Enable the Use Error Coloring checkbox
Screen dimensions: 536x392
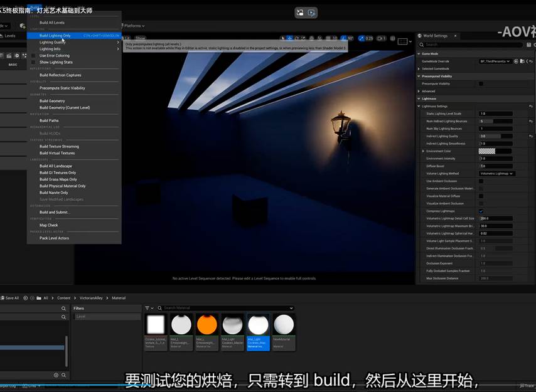34,55
